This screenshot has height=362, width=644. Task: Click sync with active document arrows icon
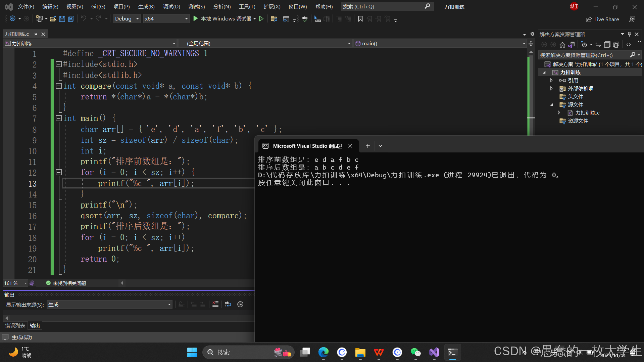point(598,44)
